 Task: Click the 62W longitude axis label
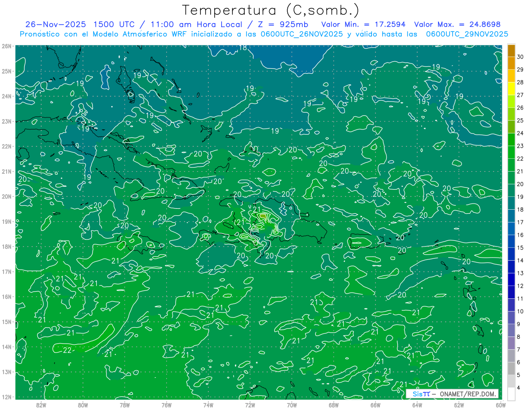[459, 405]
